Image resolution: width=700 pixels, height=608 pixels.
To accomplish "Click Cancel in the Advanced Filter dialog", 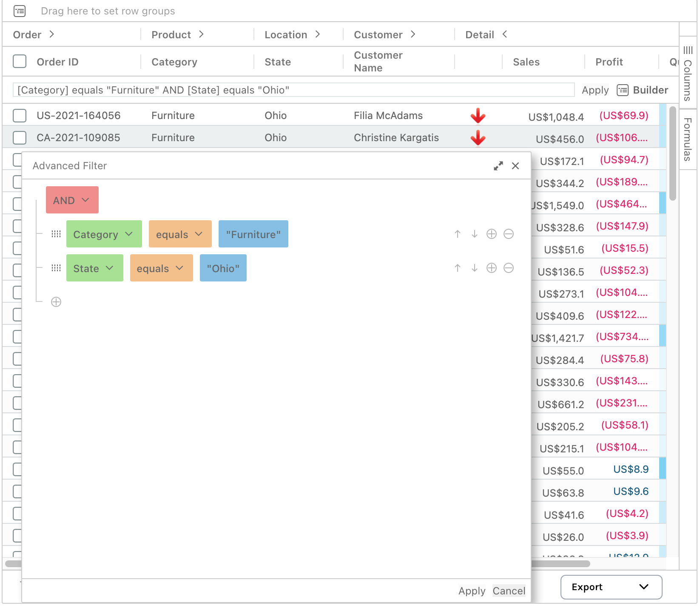I will (x=509, y=591).
